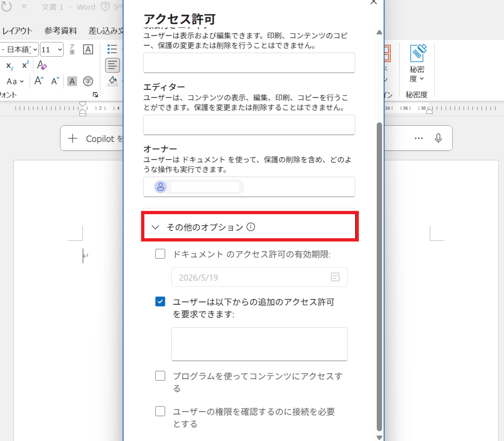Image resolution: width=504 pixels, height=441 pixels.
Task: Click the Copilot prompt text
Action: (x=105, y=139)
